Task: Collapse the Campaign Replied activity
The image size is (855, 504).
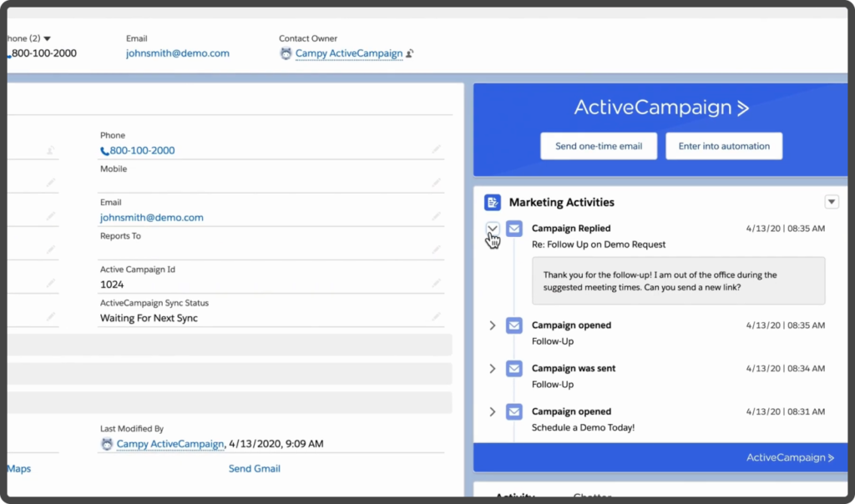Action: tap(493, 229)
